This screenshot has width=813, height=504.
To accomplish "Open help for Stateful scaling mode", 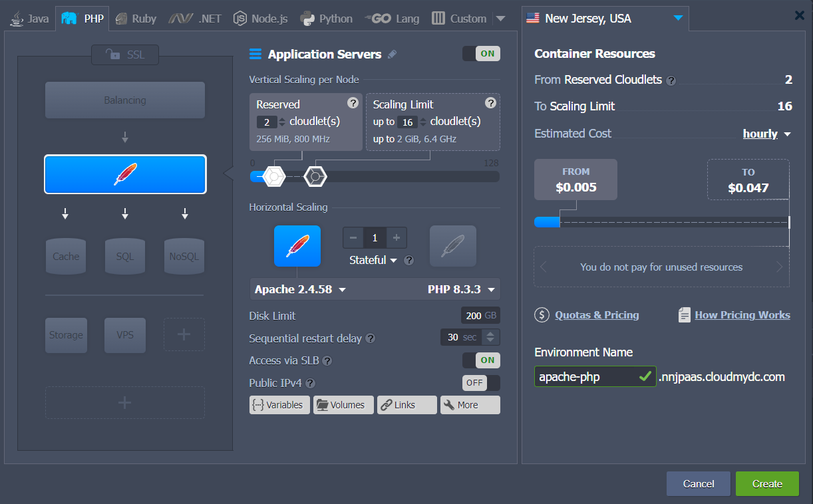I will pos(409,261).
